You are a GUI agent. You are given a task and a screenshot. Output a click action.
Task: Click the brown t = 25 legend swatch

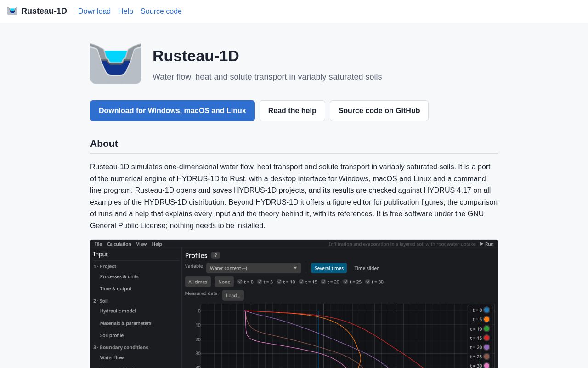click(486, 356)
